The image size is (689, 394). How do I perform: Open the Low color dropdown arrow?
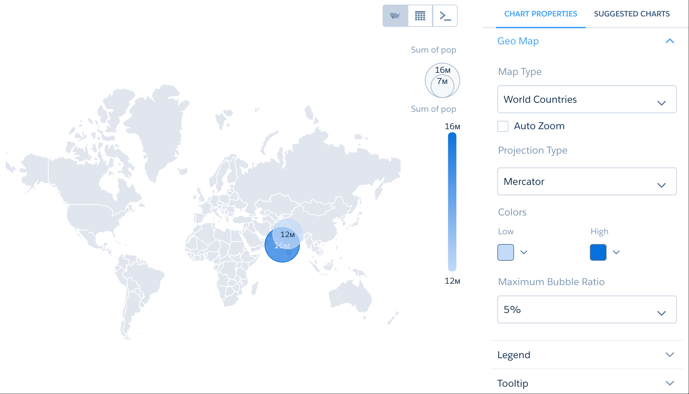click(x=524, y=253)
